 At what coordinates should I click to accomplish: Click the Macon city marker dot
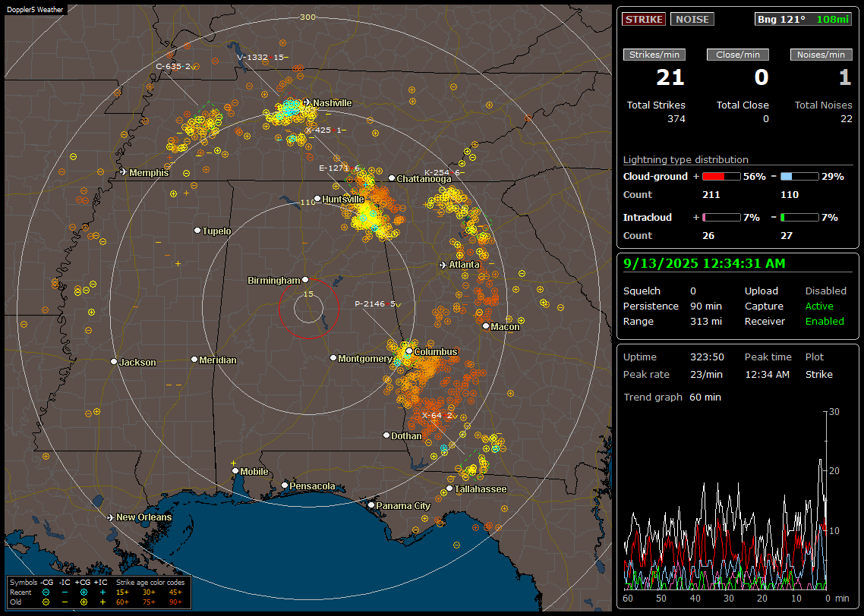(x=485, y=326)
